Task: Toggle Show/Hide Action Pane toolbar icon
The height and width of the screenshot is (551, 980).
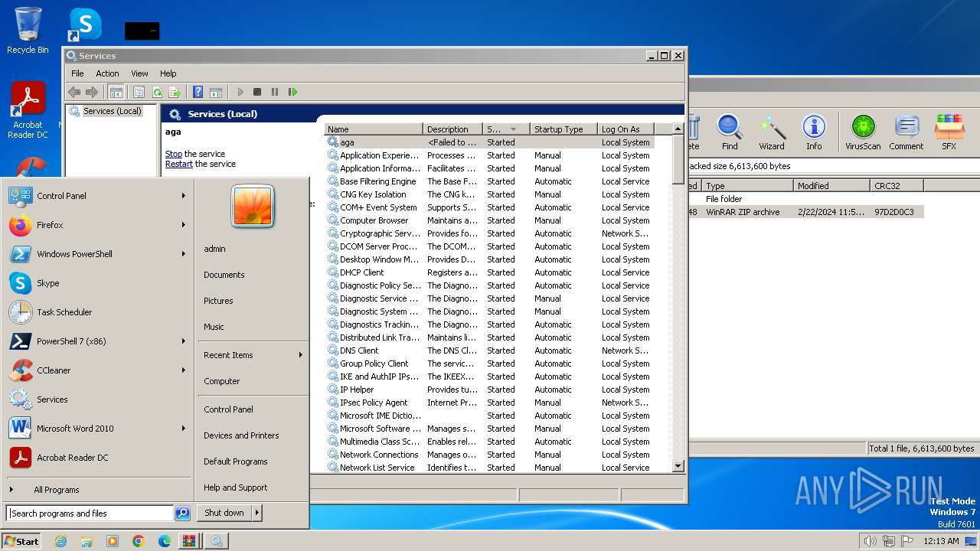Action: (x=216, y=92)
